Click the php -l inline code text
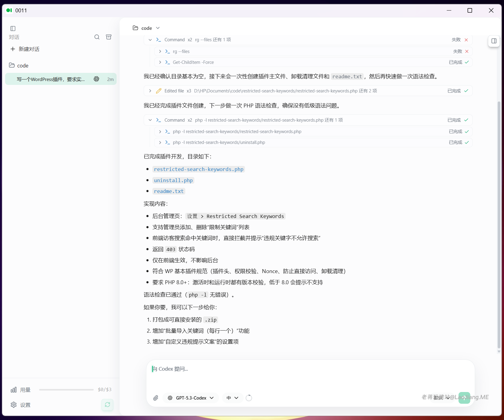The width and height of the screenshot is (504, 420). click(198, 295)
